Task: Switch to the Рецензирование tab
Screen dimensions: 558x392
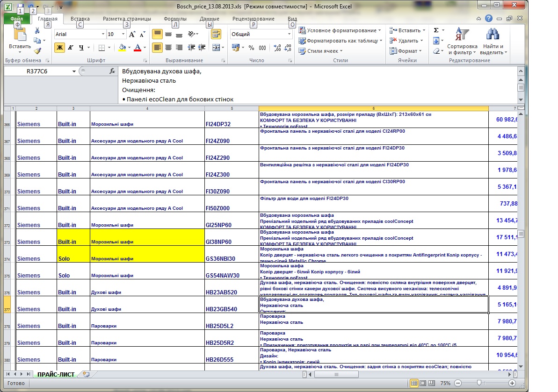Action: click(x=254, y=19)
